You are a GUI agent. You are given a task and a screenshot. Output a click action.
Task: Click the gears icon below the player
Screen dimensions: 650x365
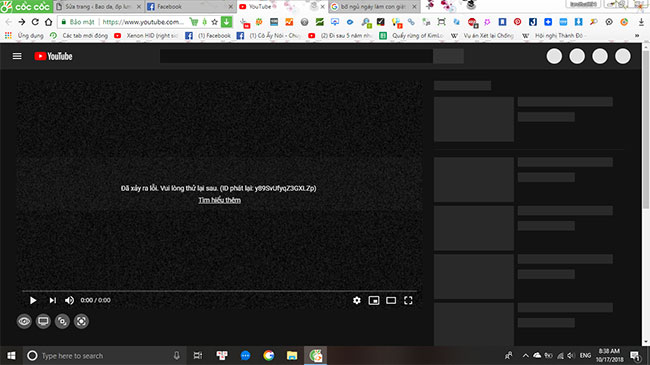62,321
